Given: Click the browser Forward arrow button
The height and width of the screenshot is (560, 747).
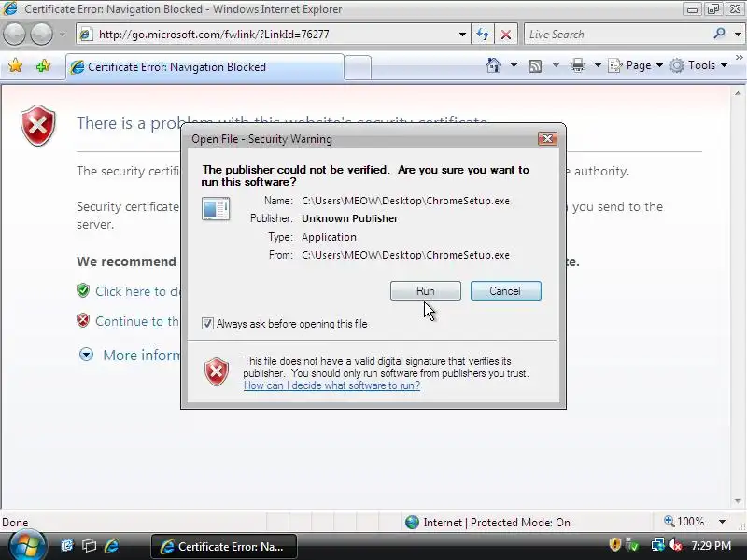Looking at the screenshot, I should point(41,35).
